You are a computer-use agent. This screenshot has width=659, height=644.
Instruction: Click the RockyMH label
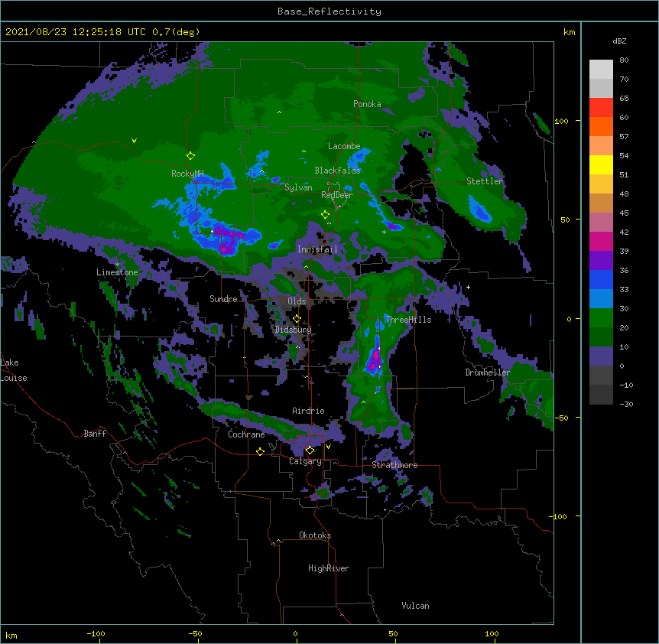click(187, 174)
